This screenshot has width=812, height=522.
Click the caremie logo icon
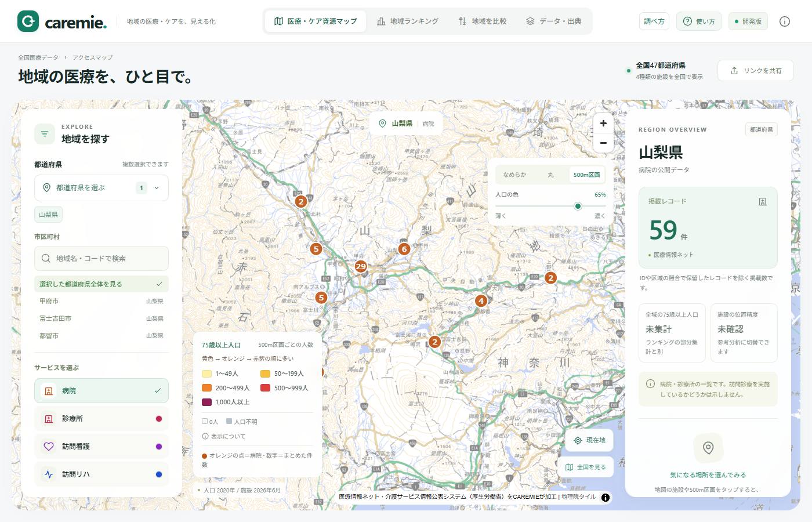point(28,21)
